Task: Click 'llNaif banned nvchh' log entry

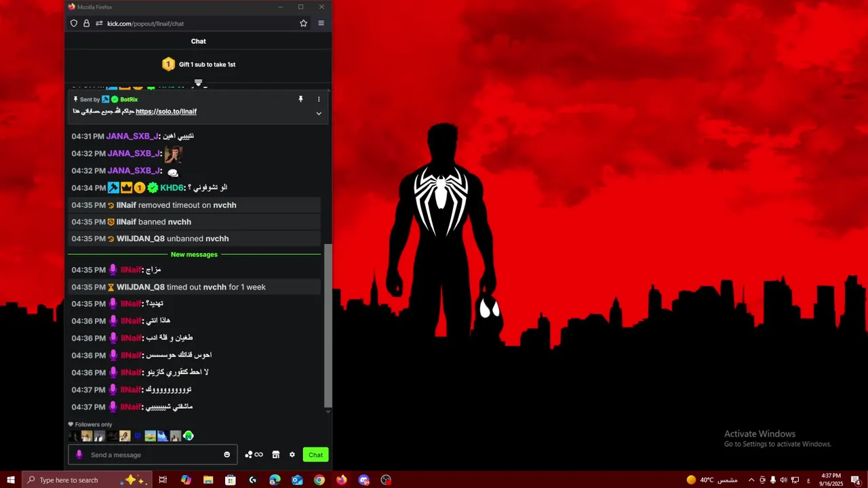Action: pos(195,222)
